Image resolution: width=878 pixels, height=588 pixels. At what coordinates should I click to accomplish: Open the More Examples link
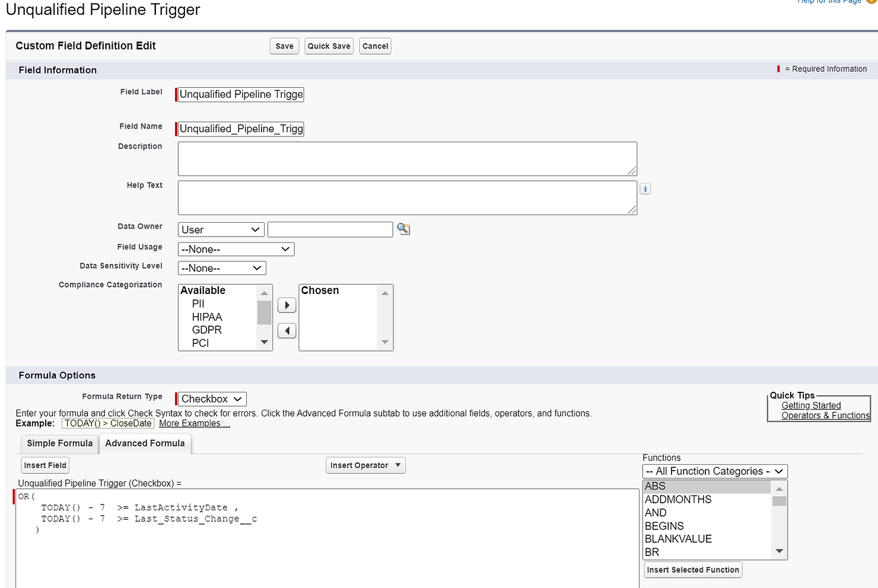(x=193, y=423)
